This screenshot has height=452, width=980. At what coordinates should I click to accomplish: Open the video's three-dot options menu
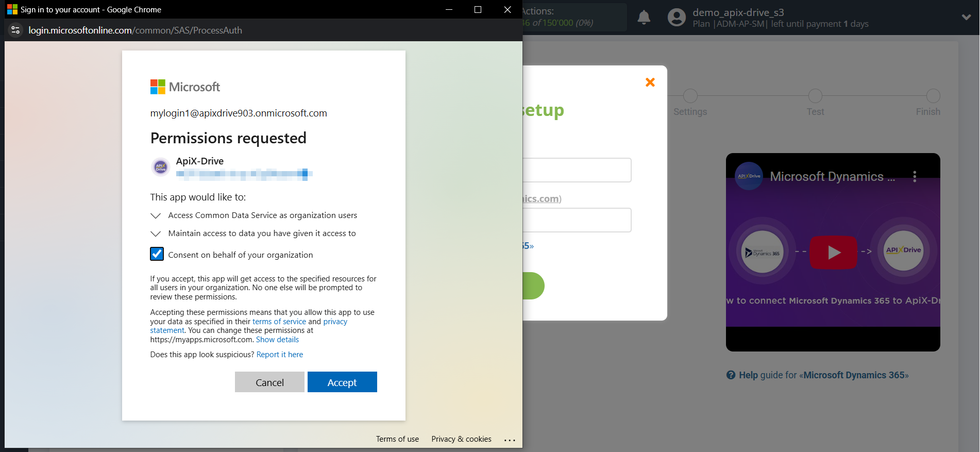tap(915, 177)
